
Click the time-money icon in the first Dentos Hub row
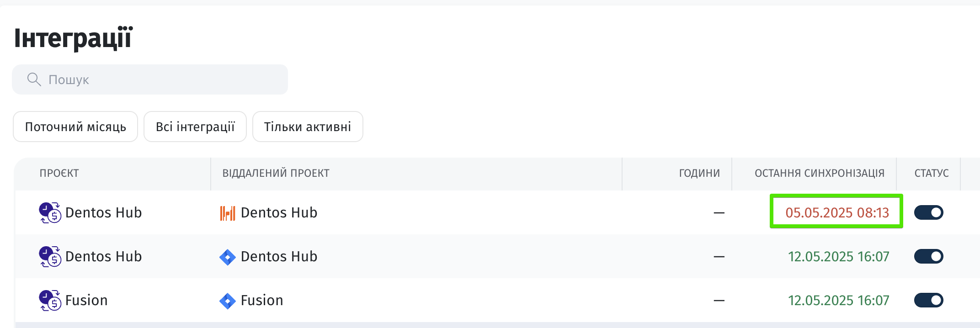coord(50,212)
